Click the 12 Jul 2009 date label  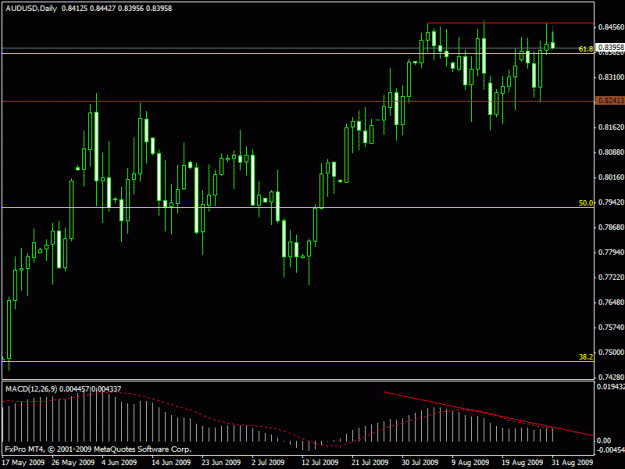click(x=320, y=463)
